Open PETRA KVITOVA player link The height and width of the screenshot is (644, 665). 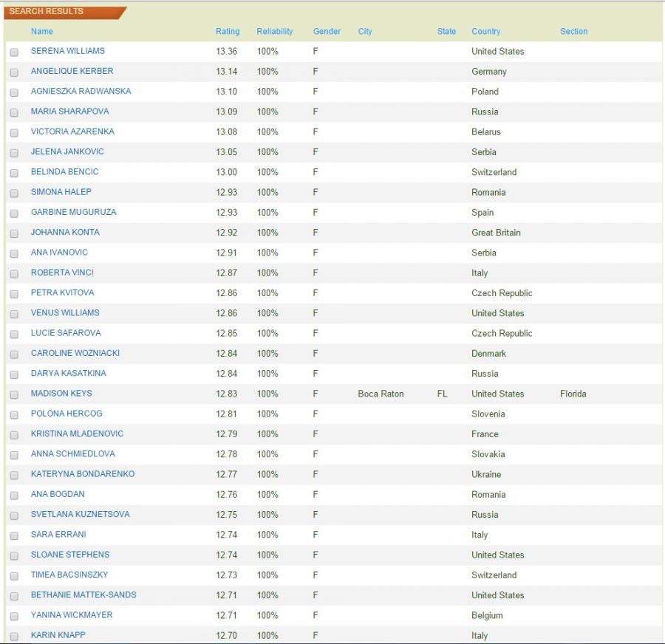pyautogui.click(x=62, y=292)
